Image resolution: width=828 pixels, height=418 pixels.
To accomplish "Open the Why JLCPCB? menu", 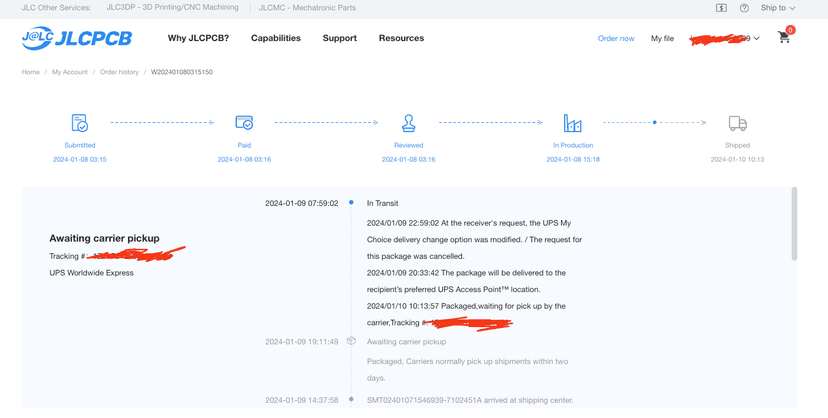I will pos(199,38).
